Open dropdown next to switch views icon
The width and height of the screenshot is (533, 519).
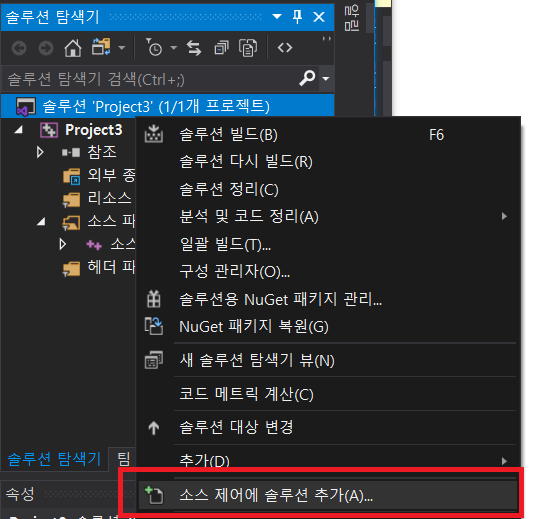coord(121,48)
